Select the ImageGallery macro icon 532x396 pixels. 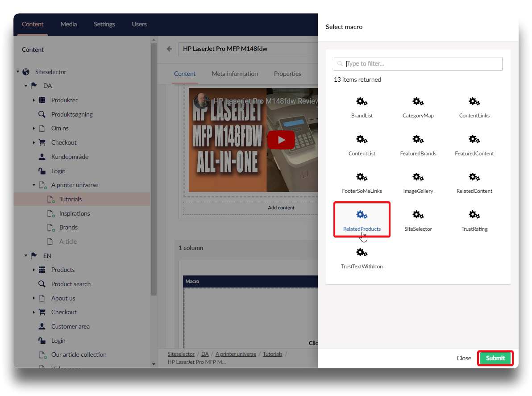(418, 177)
